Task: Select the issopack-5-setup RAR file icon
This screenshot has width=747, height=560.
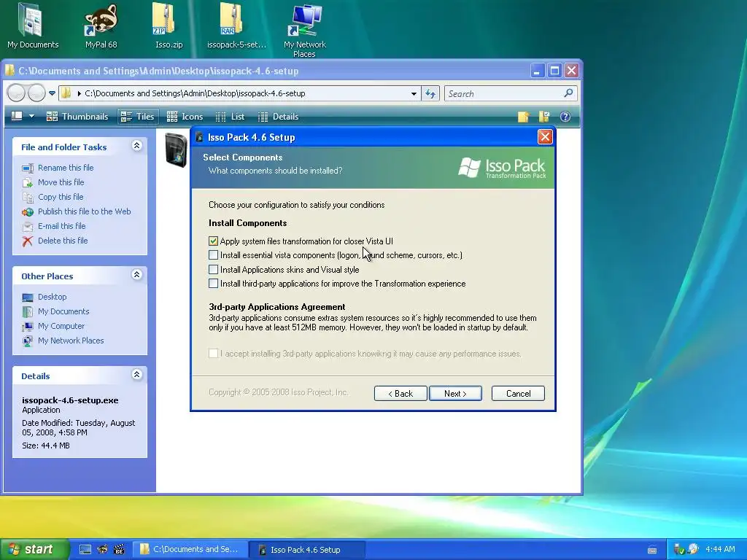Action: tap(236, 26)
